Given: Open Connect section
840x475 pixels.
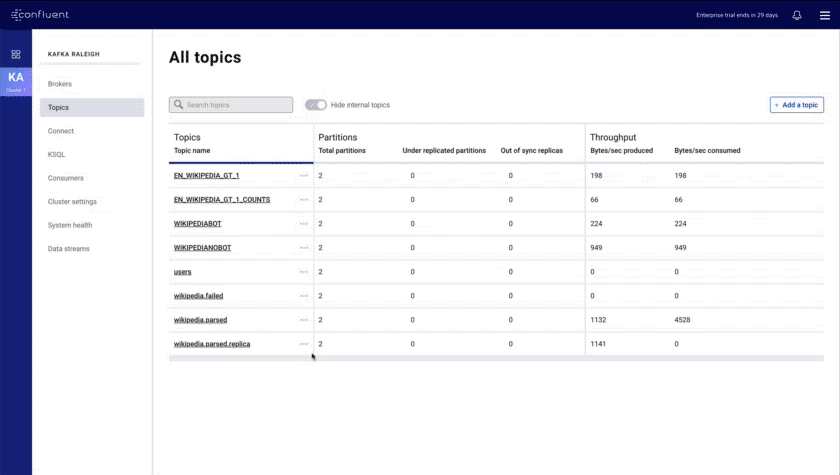Looking at the screenshot, I should [x=61, y=131].
